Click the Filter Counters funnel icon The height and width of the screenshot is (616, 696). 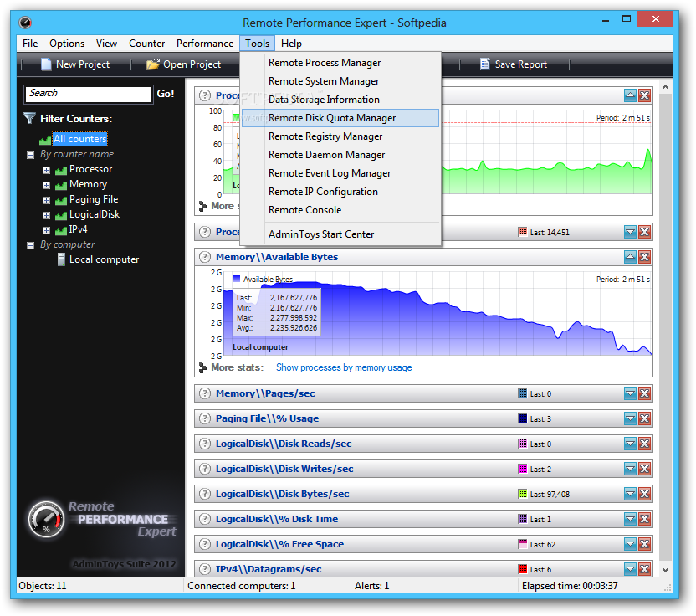pos(29,118)
